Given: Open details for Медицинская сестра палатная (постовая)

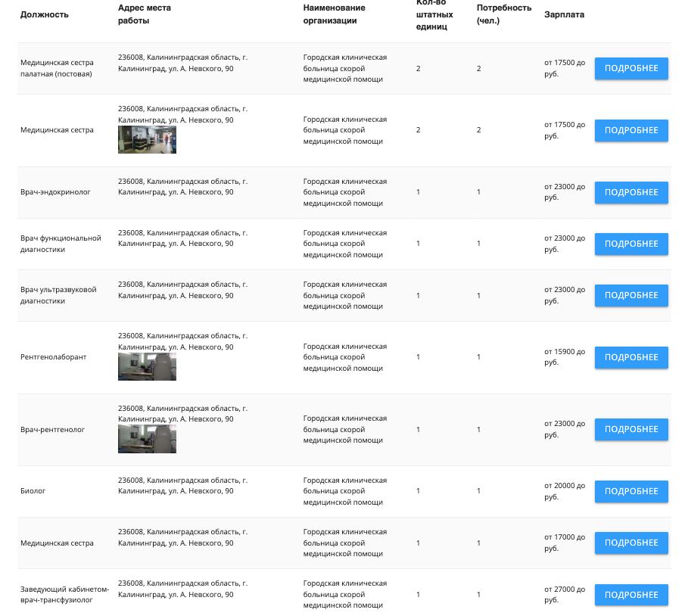Looking at the screenshot, I should (x=630, y=68).
